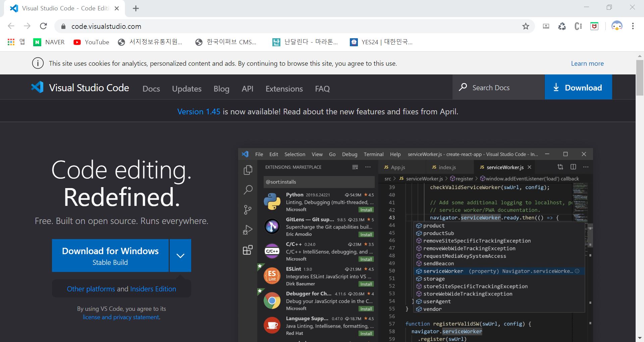The image size is (644, 342).
Task: Click the extensions filter list icon
Action: click(x=355, y=167)
